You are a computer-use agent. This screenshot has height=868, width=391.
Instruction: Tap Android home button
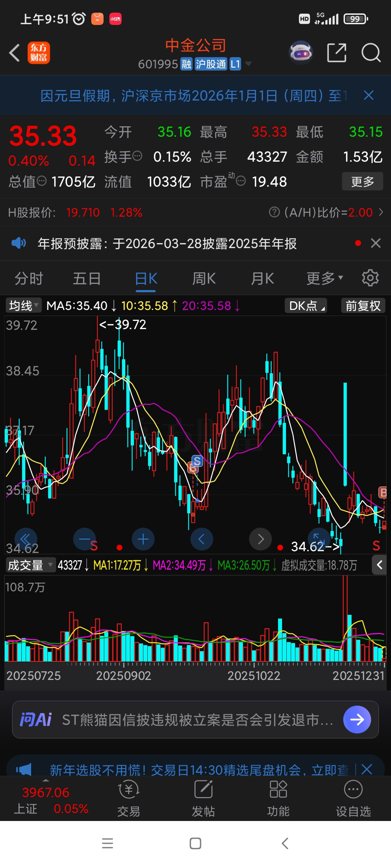(x=195, y=843)
